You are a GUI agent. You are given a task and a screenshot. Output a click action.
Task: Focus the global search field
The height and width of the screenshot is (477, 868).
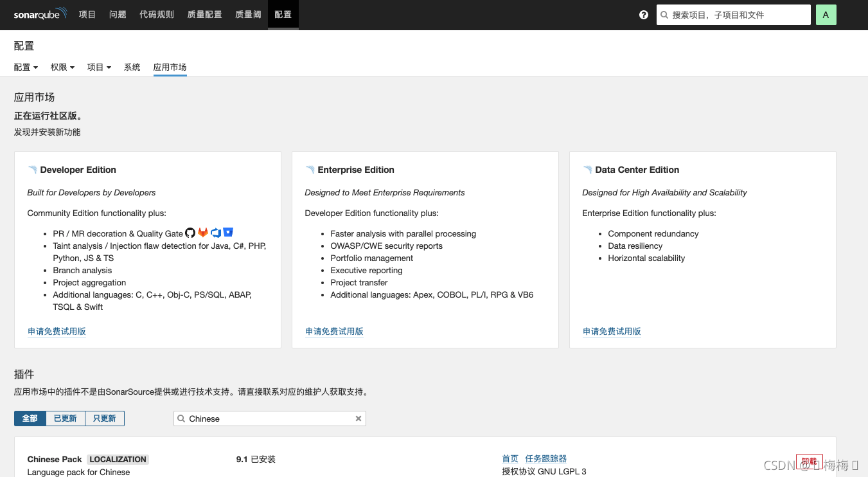tap(734, 15)
